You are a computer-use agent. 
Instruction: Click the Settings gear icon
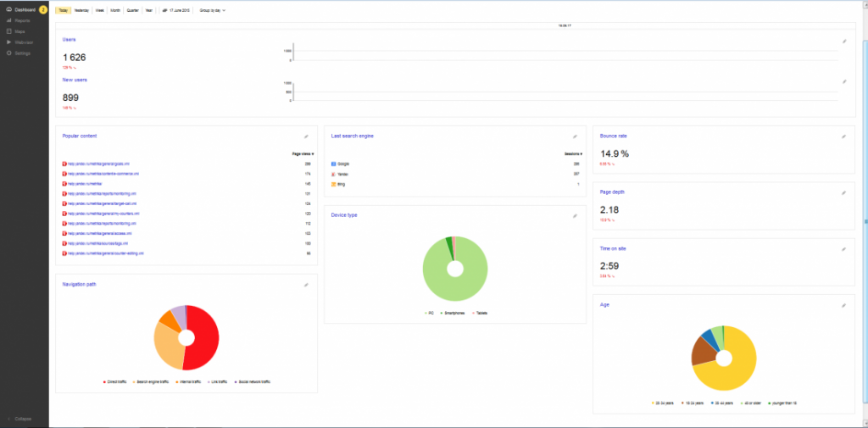click(x=8, y=53)
